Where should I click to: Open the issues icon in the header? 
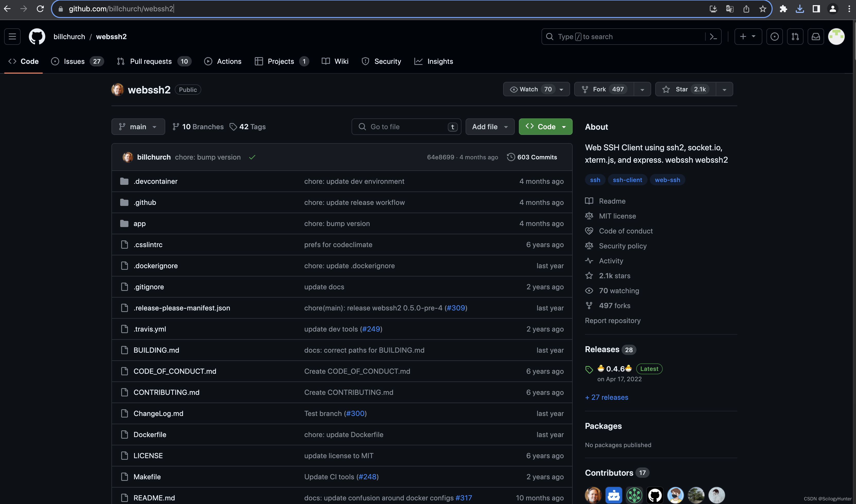774,37
